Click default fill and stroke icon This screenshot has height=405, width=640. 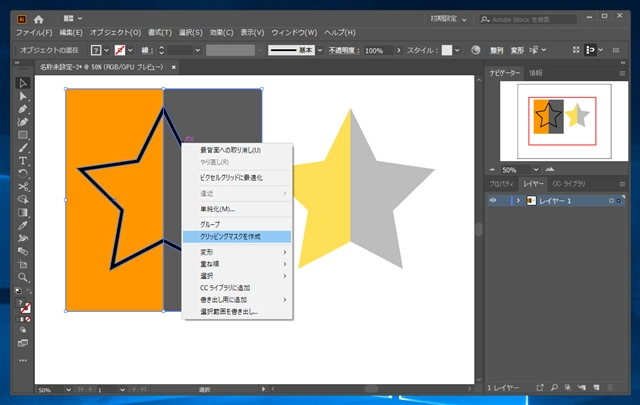tap(18, 291)
